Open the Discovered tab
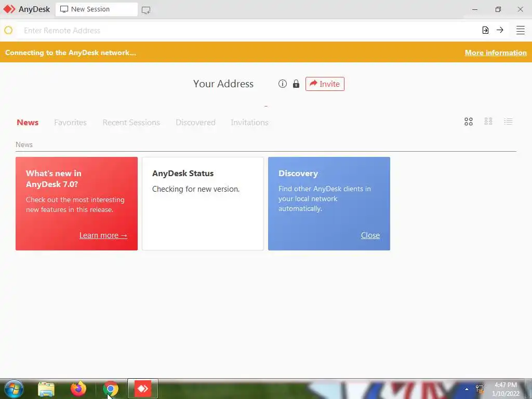 click(195, 123)
